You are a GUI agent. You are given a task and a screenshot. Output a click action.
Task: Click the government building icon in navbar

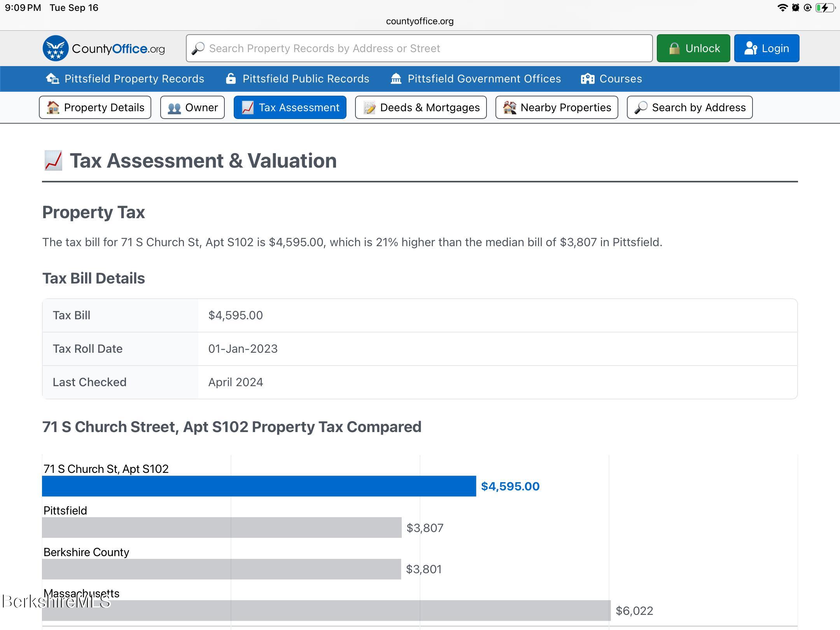[396, 79]
